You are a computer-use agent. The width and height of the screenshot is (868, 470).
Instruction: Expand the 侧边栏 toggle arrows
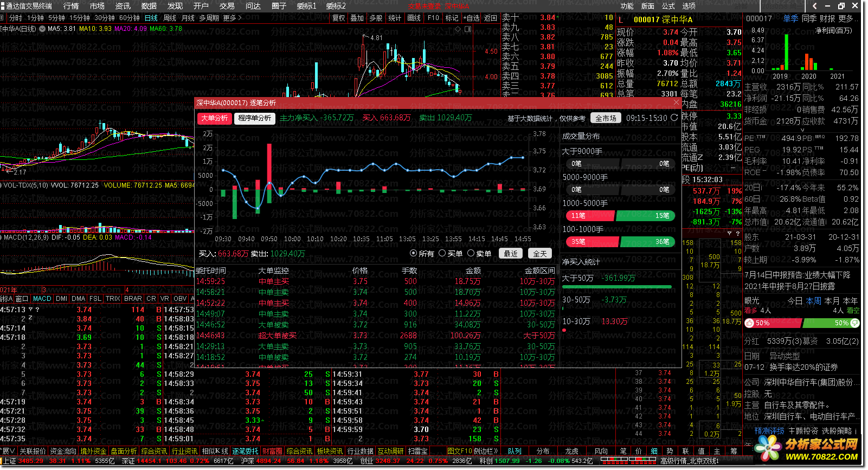tap(485, 451)
